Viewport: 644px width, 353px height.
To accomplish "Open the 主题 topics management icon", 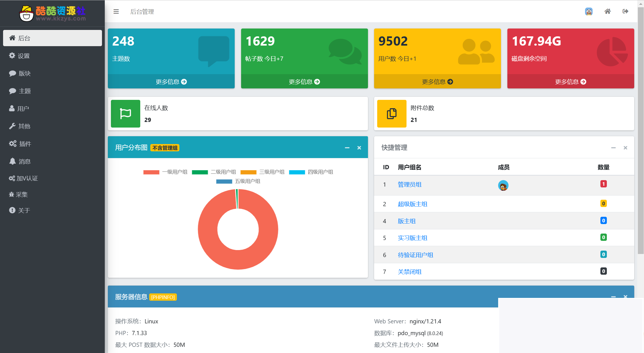I will point(13,91).
